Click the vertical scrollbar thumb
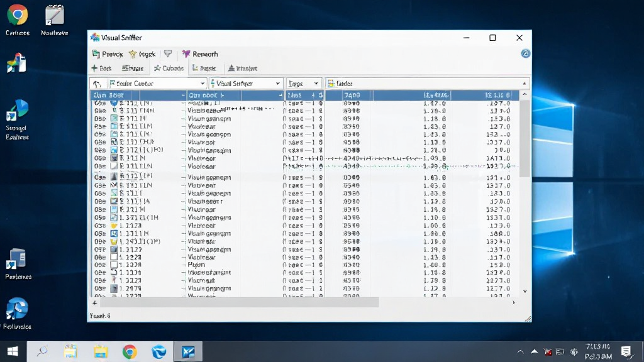644x362 pixels. pyautogui.click(x=525, y=138)
